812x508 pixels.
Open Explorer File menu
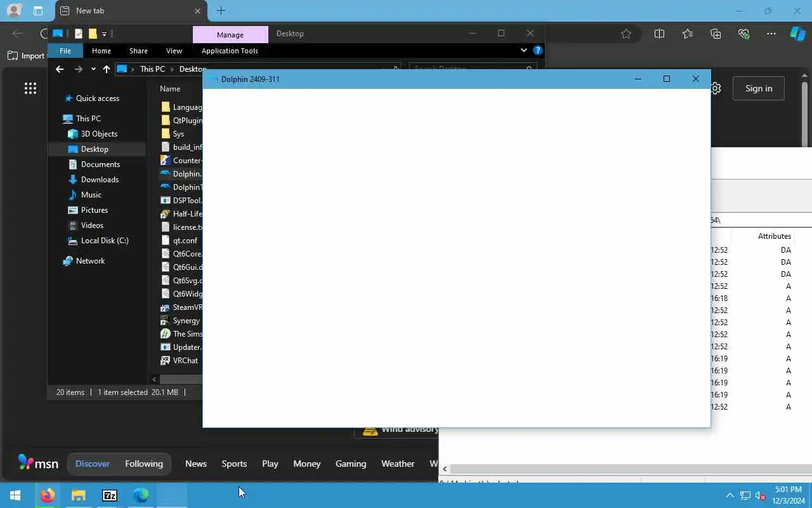click(65, 51)
